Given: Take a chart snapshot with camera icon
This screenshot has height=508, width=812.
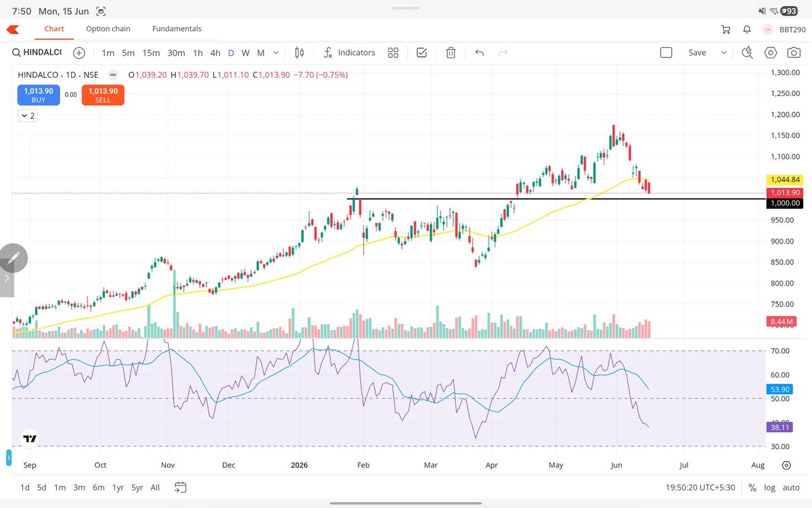Looking at the screenshot, I should (793, 53).
